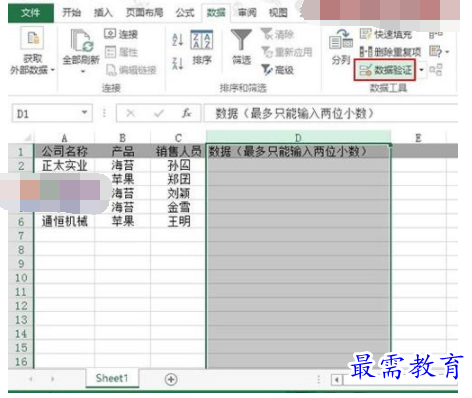The height and width of the screenshot is (398, 472).
Task: Click the 数据验证 data validation button
Action: pyautogui.click(x=385, y=70)
